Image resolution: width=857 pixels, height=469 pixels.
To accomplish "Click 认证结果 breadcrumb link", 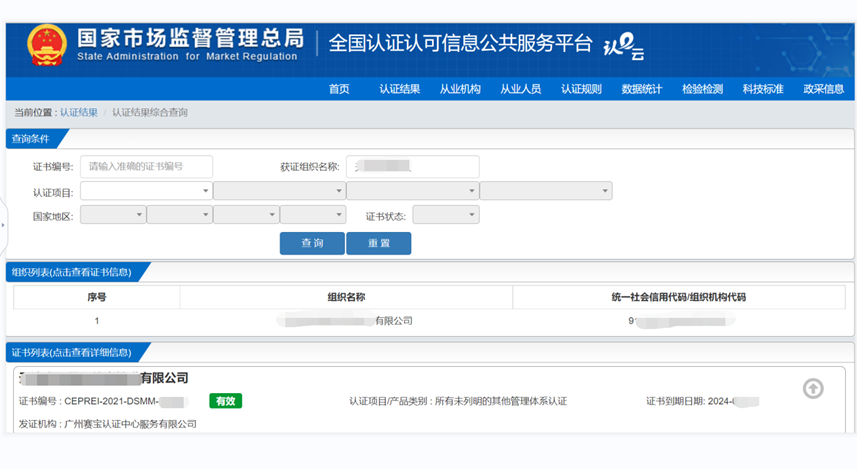I will 79,113.
